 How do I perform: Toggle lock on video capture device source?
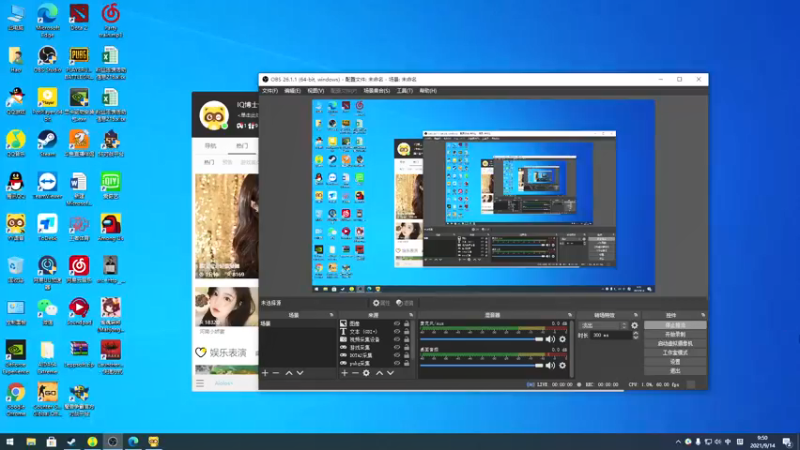tap(407, 339)
